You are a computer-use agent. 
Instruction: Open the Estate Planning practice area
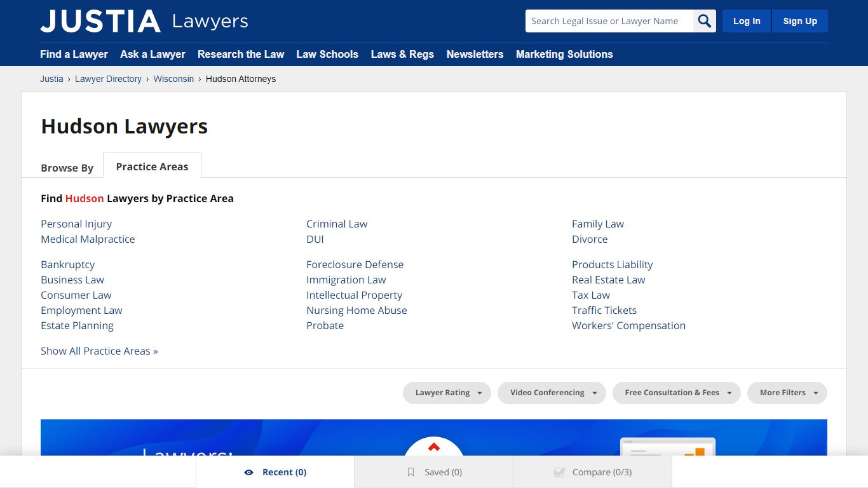[x=77, y=325]
